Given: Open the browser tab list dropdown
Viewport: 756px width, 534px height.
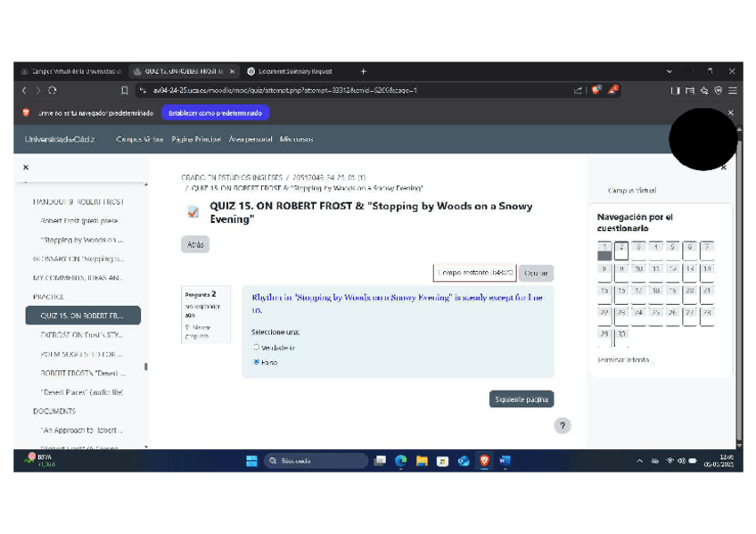Looking at the screenshot, I should [x=670, y=71].
